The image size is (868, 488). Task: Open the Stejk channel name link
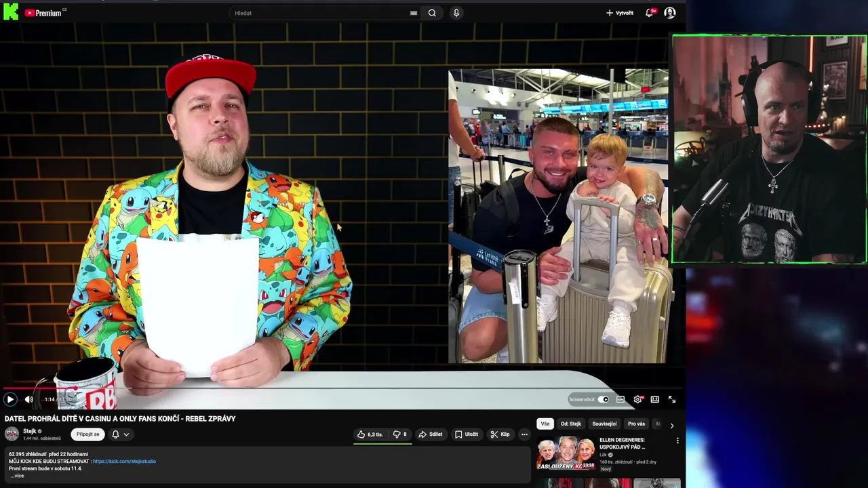click(x=30, y=431)
